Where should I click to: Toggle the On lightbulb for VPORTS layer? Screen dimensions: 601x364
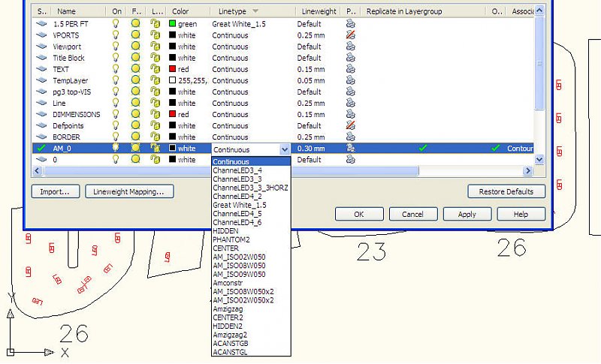(x=116, y=35)
